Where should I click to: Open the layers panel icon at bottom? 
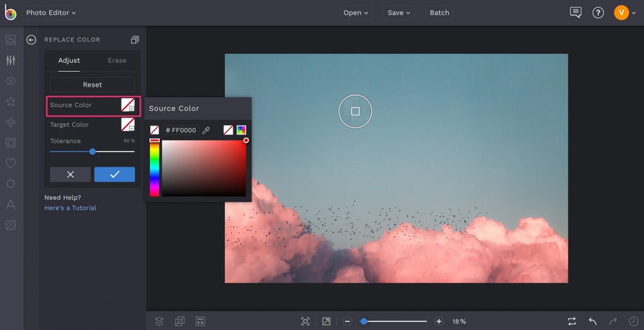coord(159,321)
